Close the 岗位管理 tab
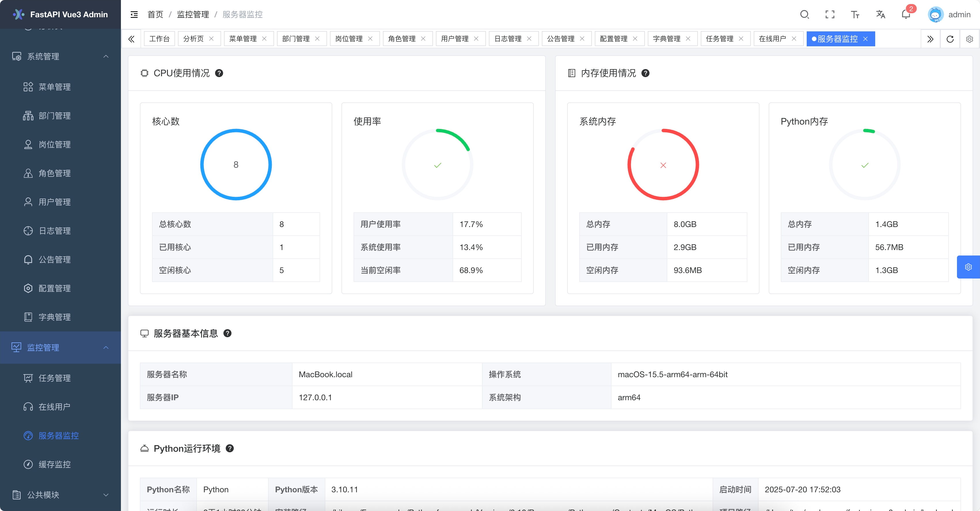Screen dimensions: 980x511 tap(370, 39)
